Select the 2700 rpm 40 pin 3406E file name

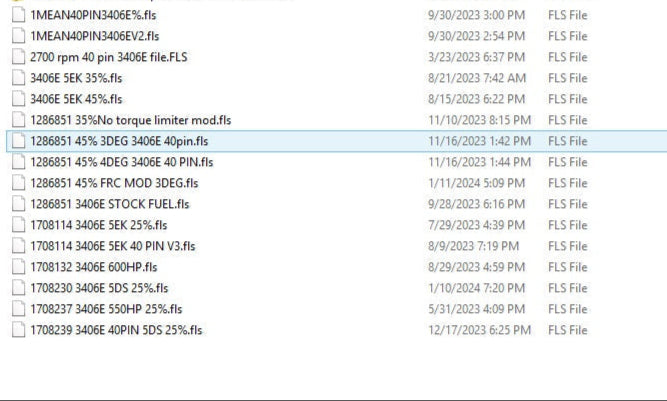108,57
